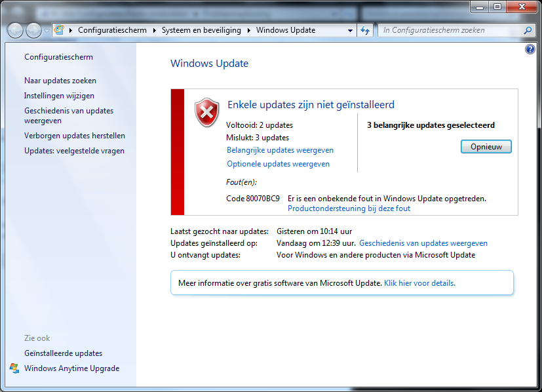The height and width of the screenshot is (392, 542).
Task: Click the Forward navigation arrow
Action: coord(33,30)
